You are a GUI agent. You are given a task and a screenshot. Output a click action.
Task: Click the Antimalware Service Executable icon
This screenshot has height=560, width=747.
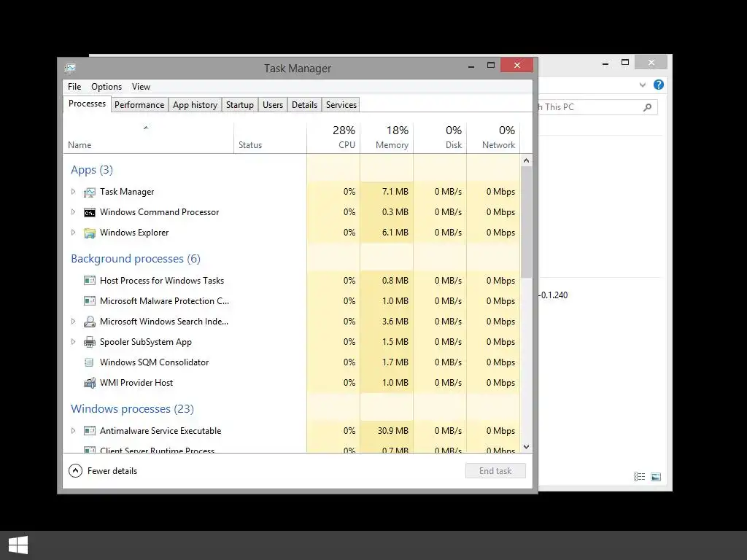coord(90,431)
